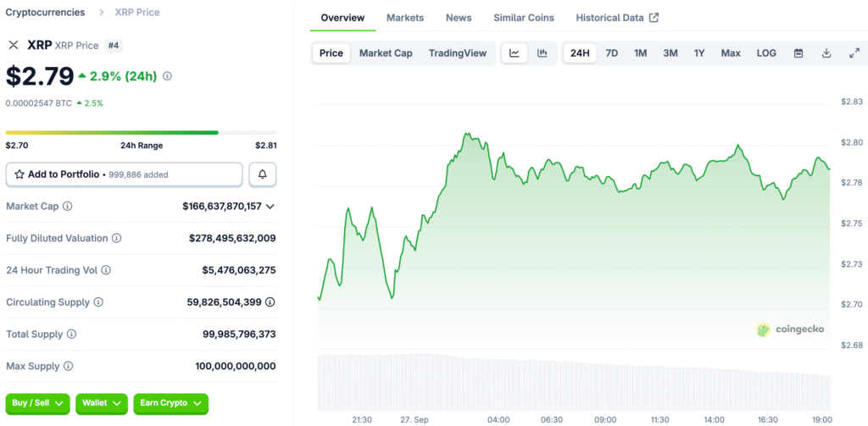
Task: Click the $2.79 current price
Action: click(40, 76)
